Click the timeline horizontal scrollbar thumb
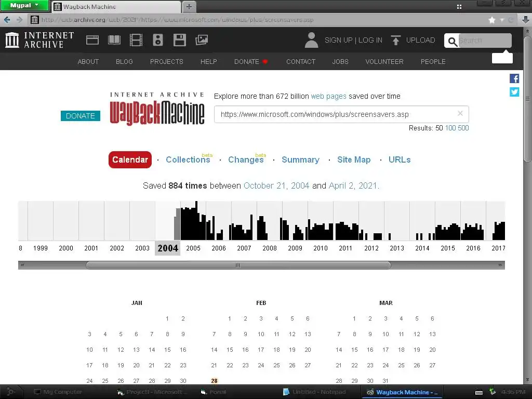The width and height of the screenshot is (532, 399). (238, 265)
